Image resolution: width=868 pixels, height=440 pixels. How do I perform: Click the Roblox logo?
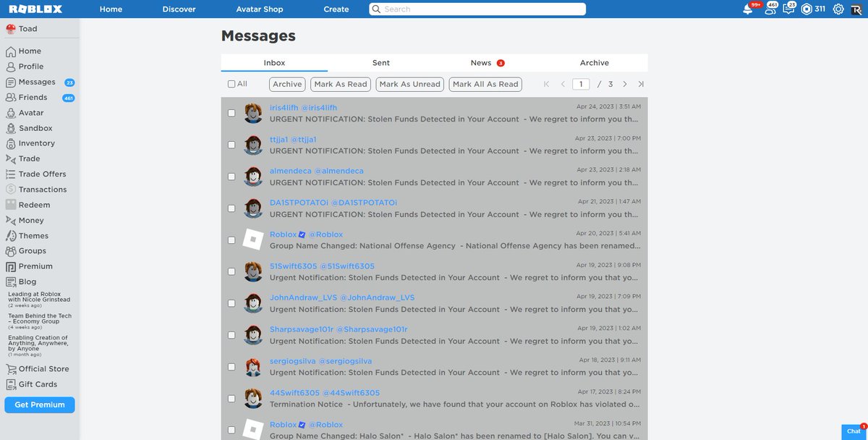35,9
